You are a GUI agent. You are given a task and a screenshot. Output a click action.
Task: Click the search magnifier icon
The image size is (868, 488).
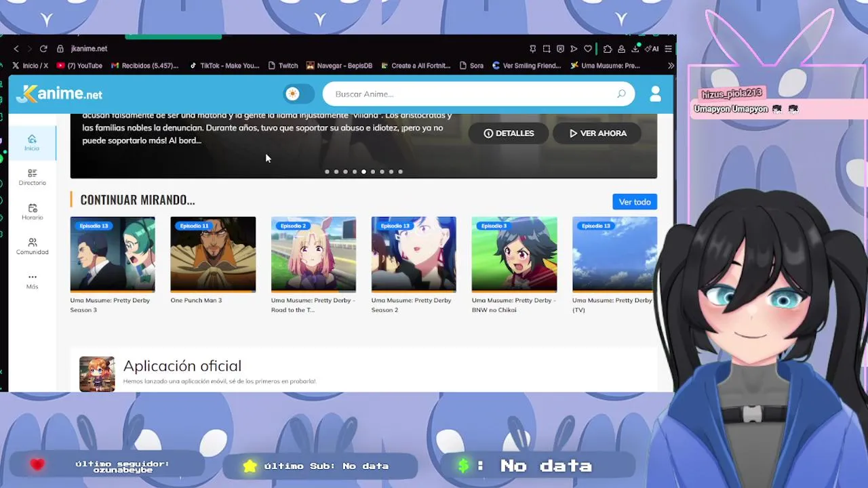621,94
